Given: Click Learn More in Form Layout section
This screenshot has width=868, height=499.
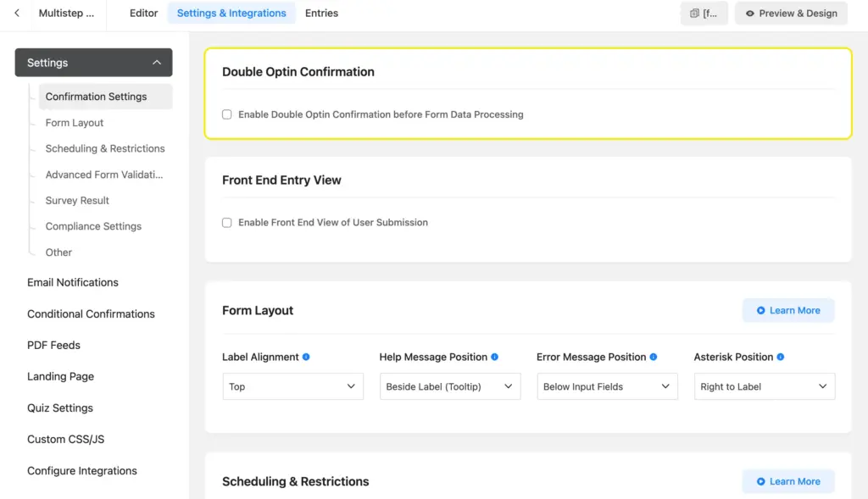Looking at the screenshot, I should (788, 311).
